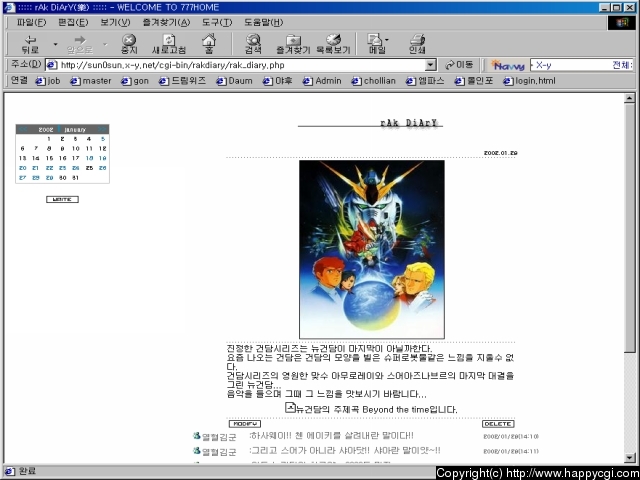This screenshot has width=640, height=480.
Task: Open the History (목록보기) toolbar icon
Action: [x=333, y=44]
